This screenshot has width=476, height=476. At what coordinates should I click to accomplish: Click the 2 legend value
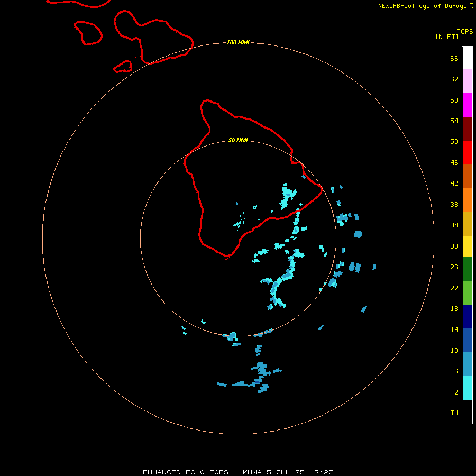click(456, 392)
